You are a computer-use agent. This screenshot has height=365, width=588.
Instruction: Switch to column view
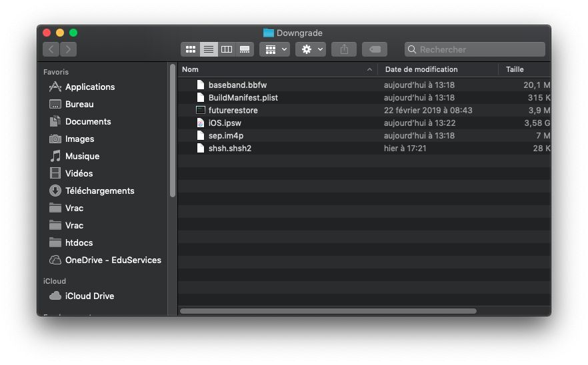point(227,49)
